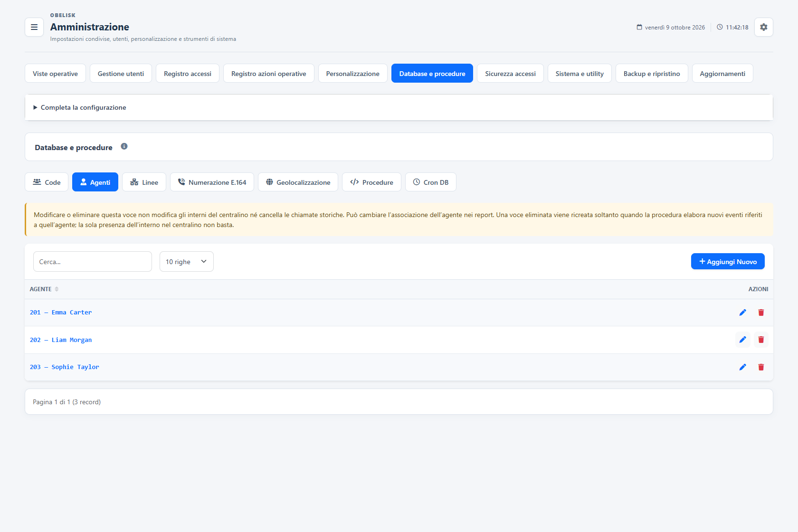
Task: Switch to the Code sub-tab
Action: [x=47, y=182]
